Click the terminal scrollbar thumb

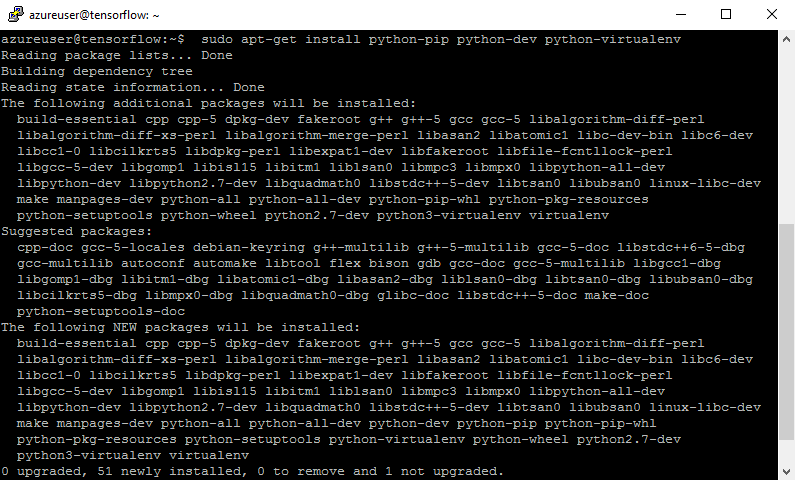click(x=786, y=332)
